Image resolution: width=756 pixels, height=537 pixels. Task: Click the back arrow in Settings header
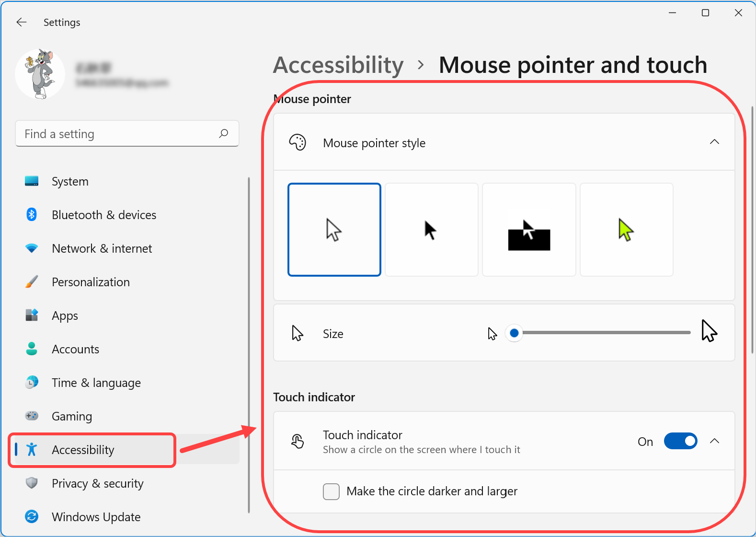tap(22, 22)
